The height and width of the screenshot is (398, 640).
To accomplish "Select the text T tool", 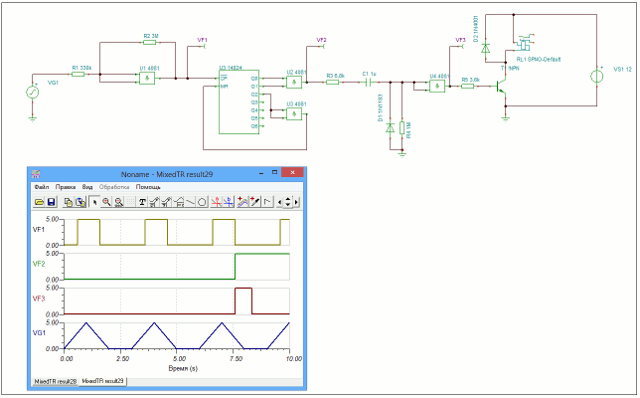I will pos(142,202).
